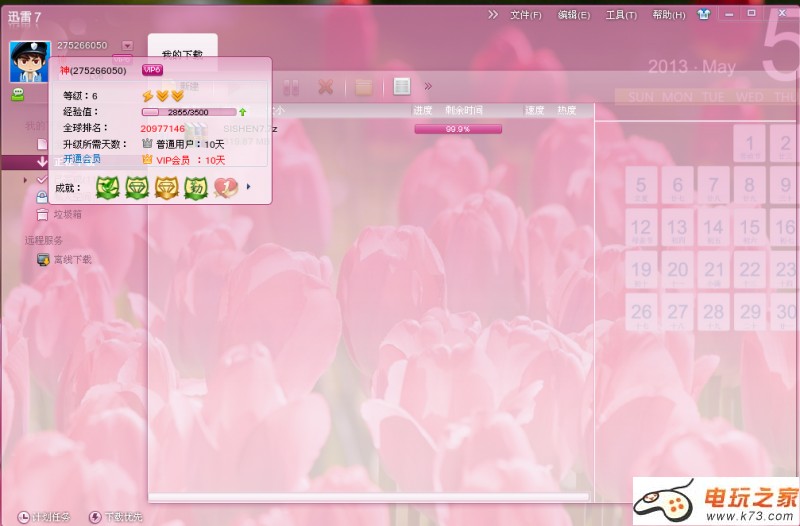
Task: Open the green chat message icon
Action: [18, 93]
